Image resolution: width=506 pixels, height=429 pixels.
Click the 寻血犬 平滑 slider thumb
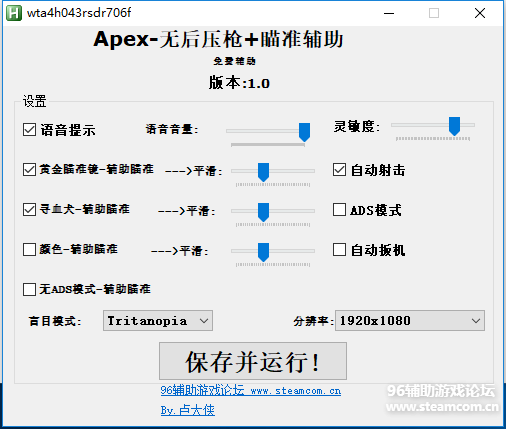(263, 212)
